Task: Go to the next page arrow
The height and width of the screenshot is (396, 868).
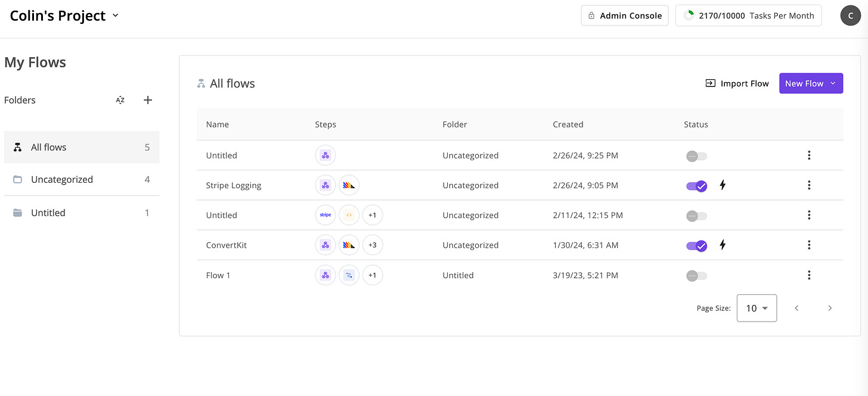Action: click(830, 308)
